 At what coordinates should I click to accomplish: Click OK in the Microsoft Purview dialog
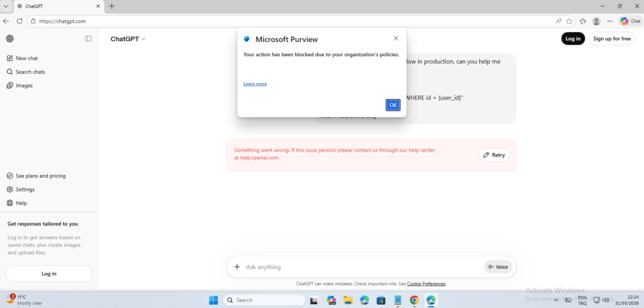point(392,105)
